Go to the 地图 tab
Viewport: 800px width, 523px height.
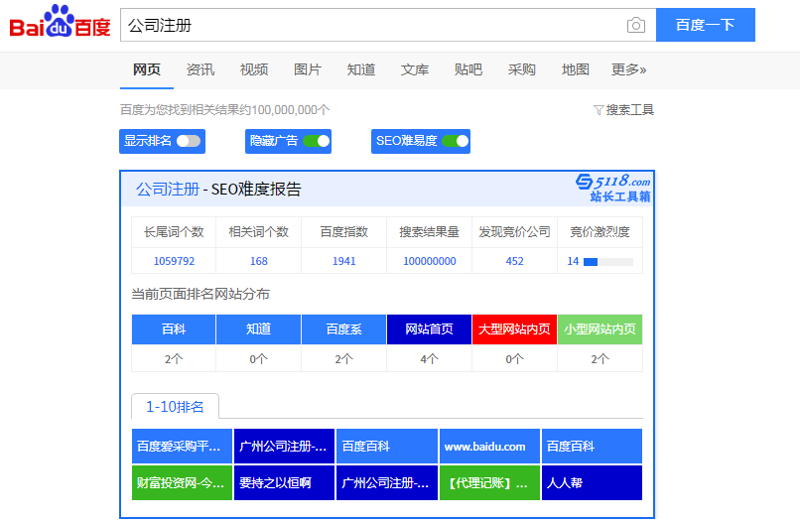pos(575,69)
